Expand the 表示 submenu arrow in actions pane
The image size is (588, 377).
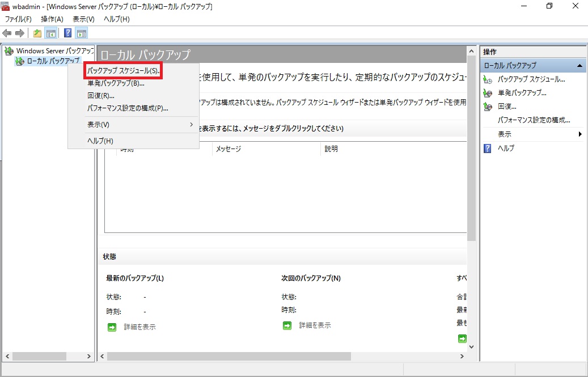pyautogui.click(x=580, y=134)
